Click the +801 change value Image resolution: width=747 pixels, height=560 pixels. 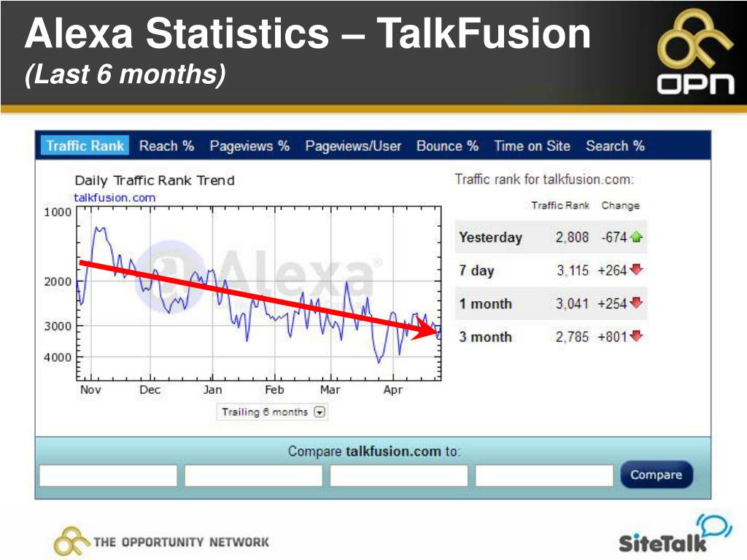point(612,337)
